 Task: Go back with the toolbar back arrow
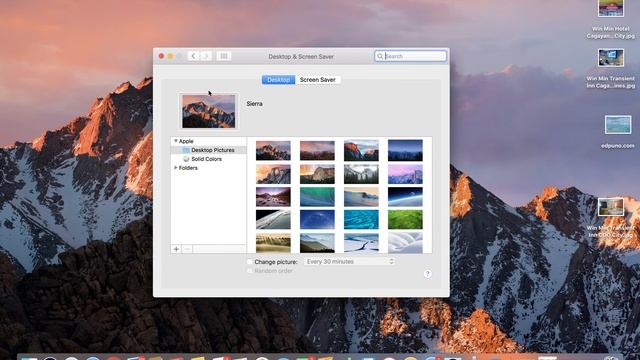pyautogui.click(x=193, y=56)
